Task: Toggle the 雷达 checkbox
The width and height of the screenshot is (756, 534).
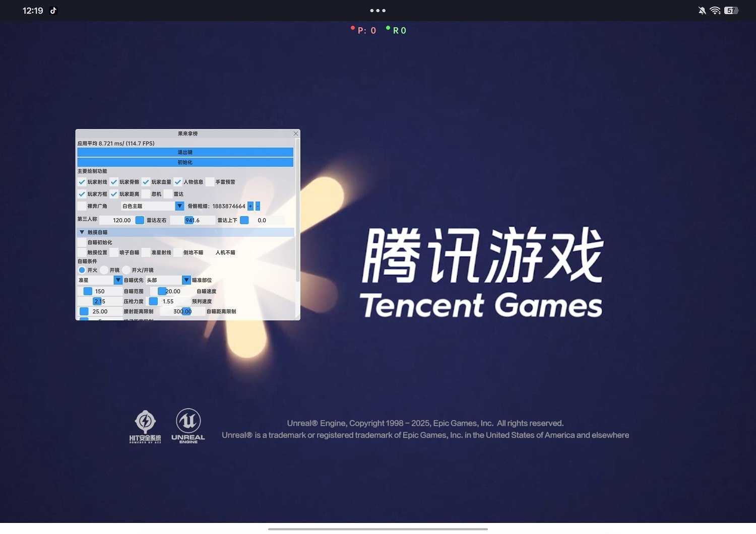Action: [168, 194]
